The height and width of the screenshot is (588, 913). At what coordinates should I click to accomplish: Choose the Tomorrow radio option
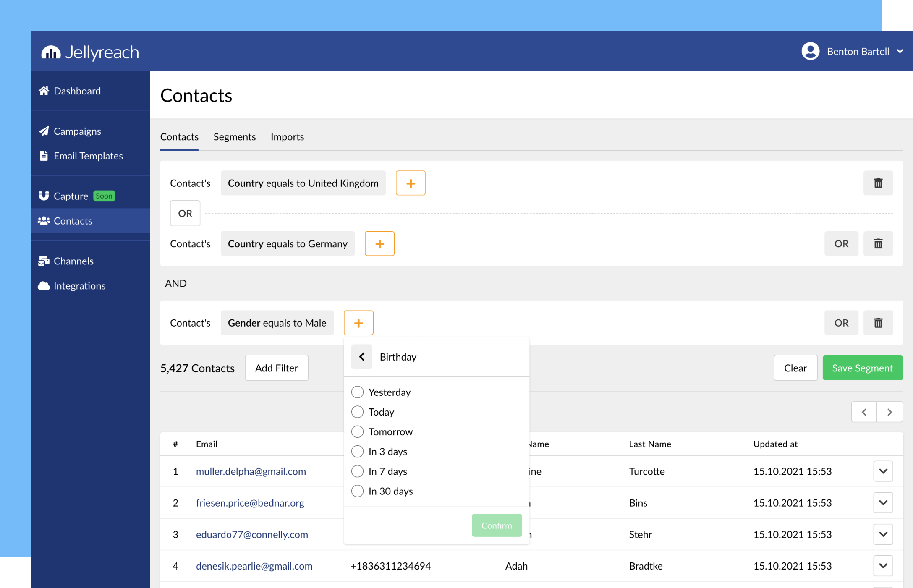[x=357, y=431]
